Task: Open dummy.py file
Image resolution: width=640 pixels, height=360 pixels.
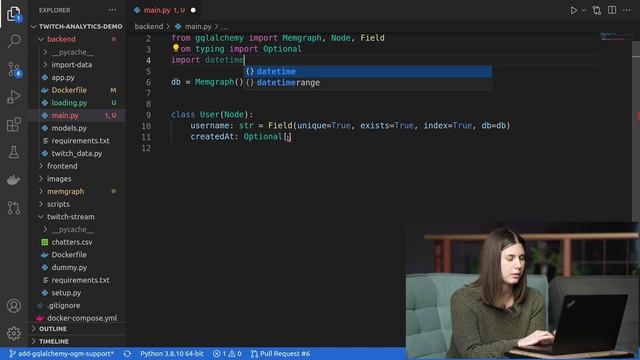Action: pyautogui.click(x=77, y=267)
